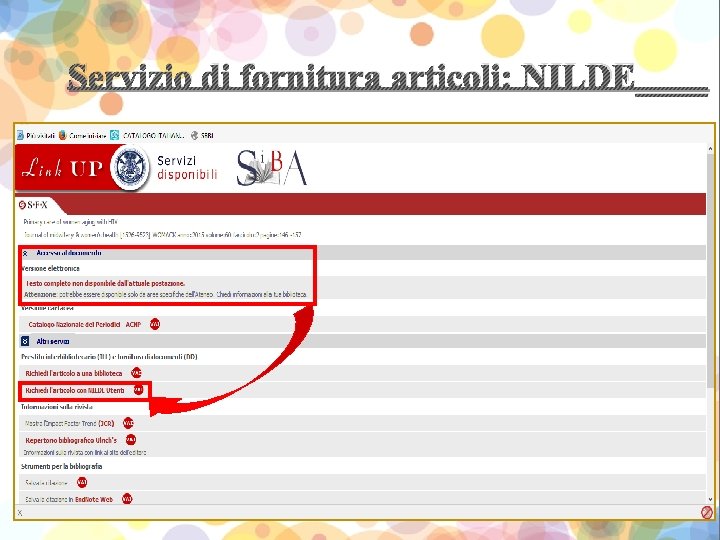Click the 'Versione elettronica' heading
The width and height of the screenshot is (720, 540).
pos(51,268)
